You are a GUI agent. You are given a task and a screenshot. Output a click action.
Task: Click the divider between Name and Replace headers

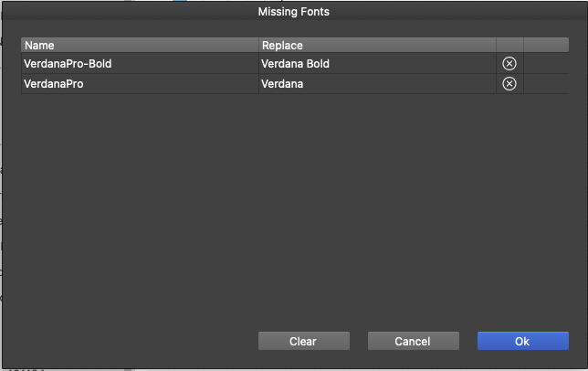[258, 45]
